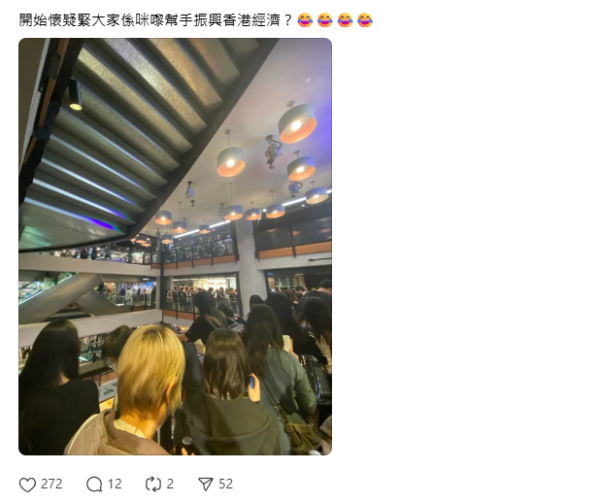This screenshot has width=600, height=503.
Task: Like the post with the heart icon
Action: (x=28, y=485)
